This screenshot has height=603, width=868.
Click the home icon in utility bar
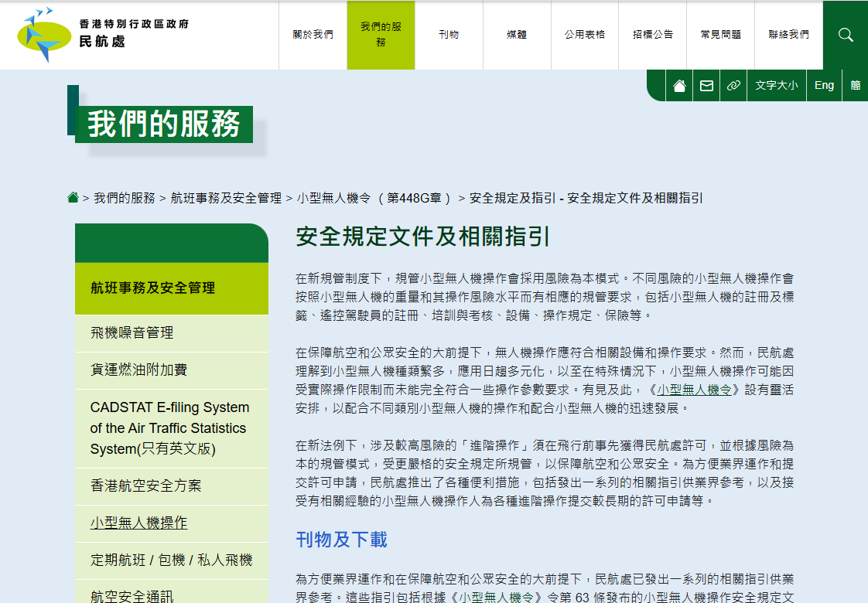pos(679,86)
